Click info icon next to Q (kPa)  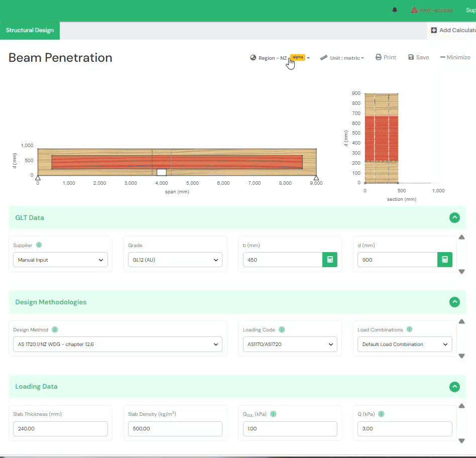(381, 414)
